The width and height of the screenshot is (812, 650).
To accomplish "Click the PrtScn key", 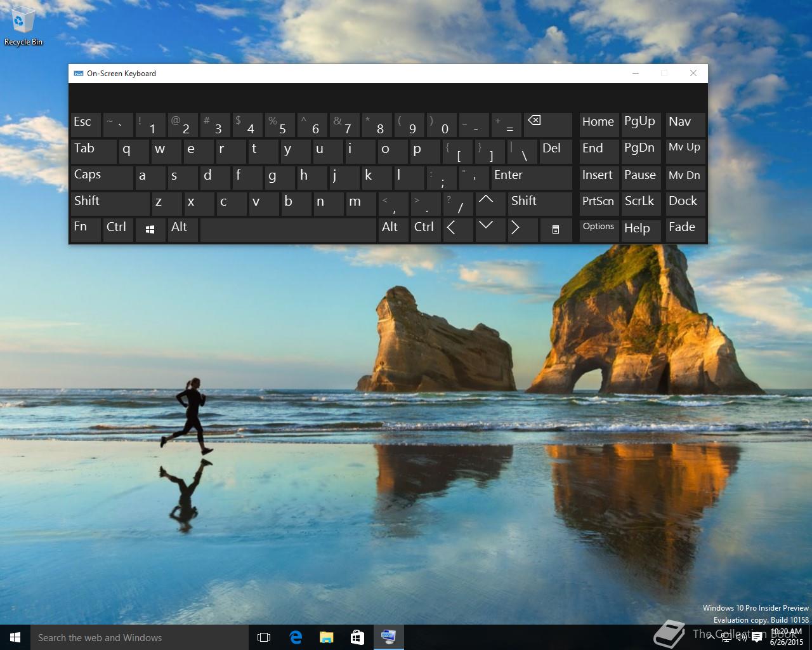I will point(599,204).
